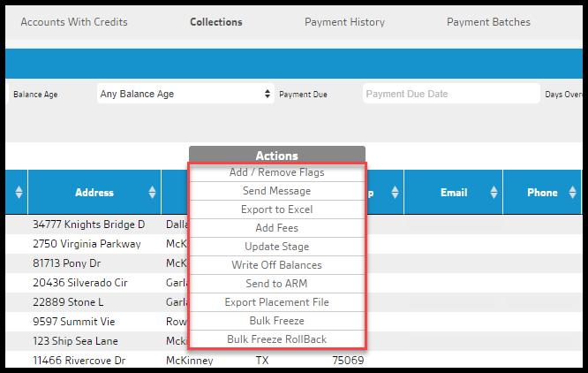Click Export Placement File action
The width and height of the screenshot is (588, 373).
(276, 302)
